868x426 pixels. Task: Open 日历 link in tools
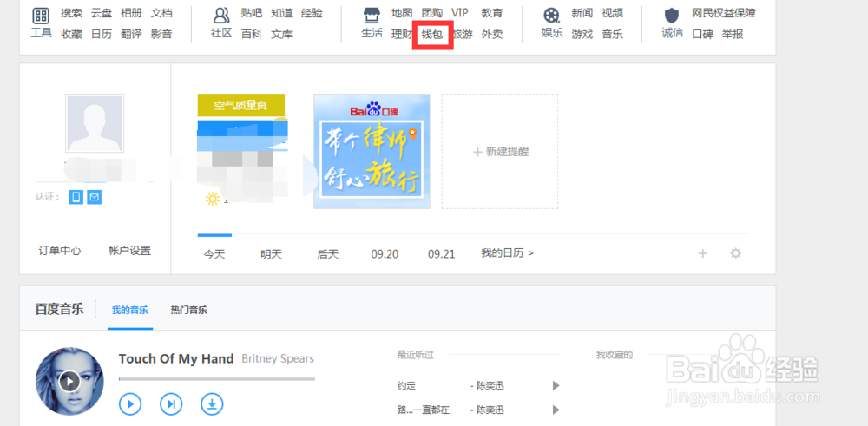pos(102,35)
